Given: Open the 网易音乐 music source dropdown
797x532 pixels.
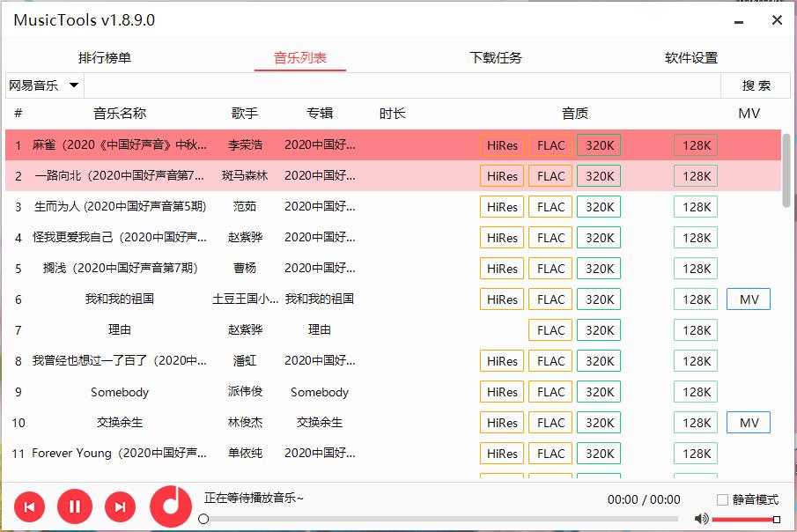Looking at the screenshot, I should coord(42,85).
